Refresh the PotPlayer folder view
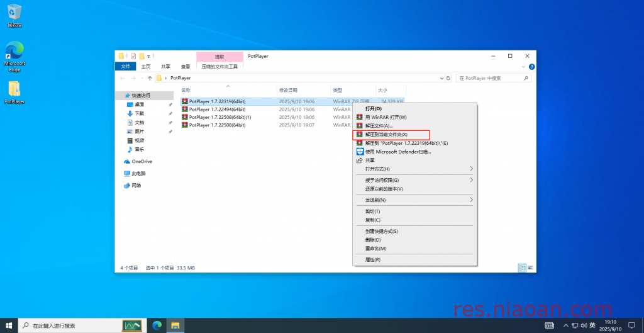644x333 pixels. click(448, 78)
